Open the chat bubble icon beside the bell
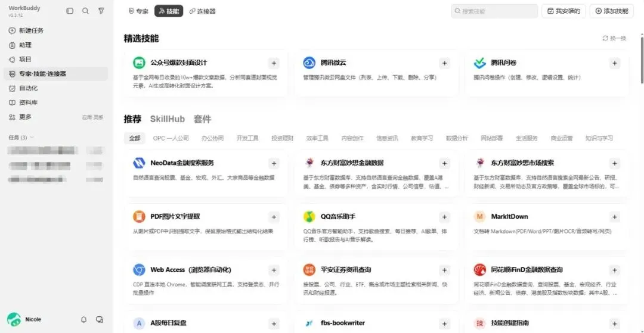 coord(99,319)
